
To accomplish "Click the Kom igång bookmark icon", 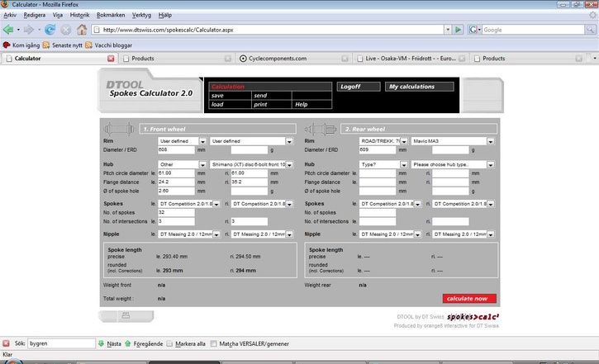I will (7, 45).
